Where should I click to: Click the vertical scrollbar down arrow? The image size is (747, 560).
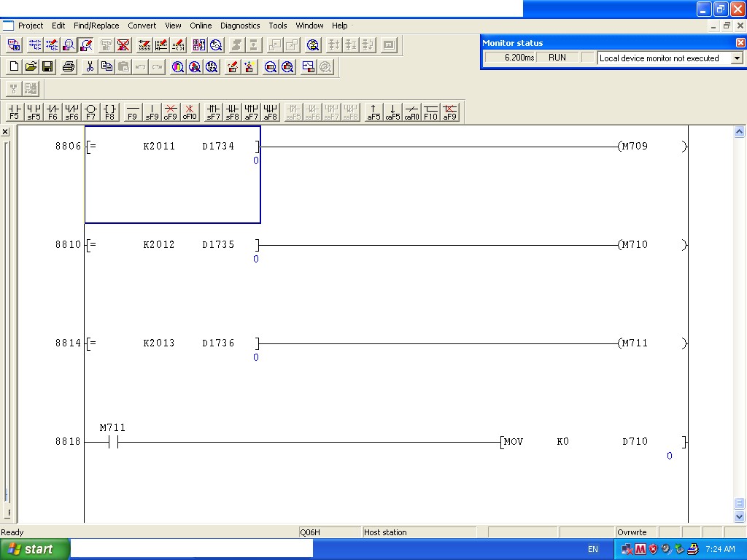tap(739, 517)
